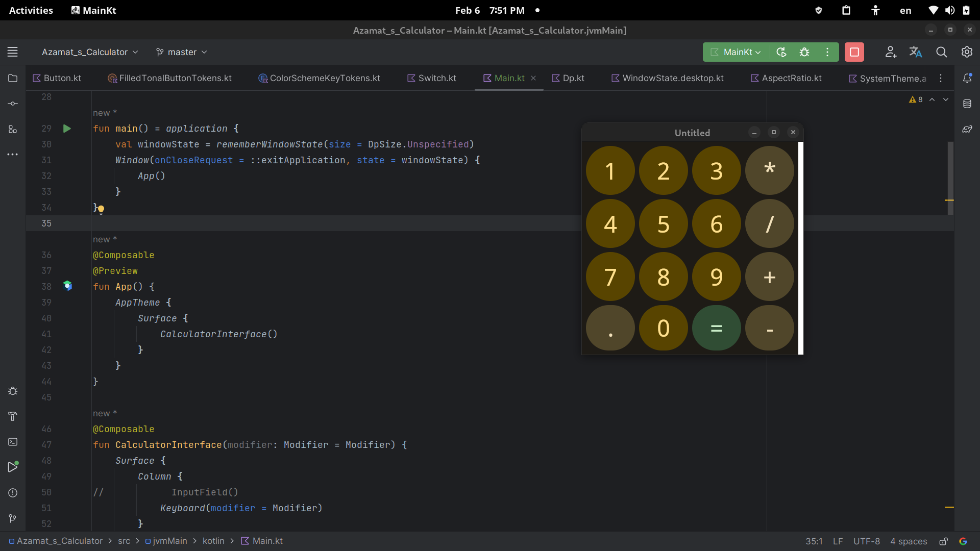
Task: Open the Commit tool window
Action: 12,104
